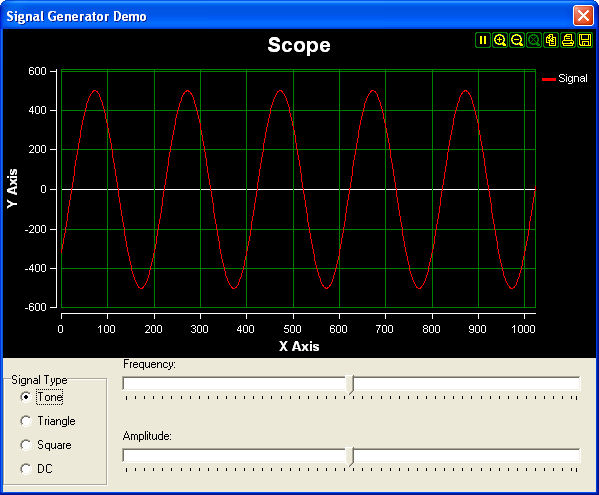Click the zoom out magnifier icon
Viewport: 599px width, 495px height.
tap(517, 40)
